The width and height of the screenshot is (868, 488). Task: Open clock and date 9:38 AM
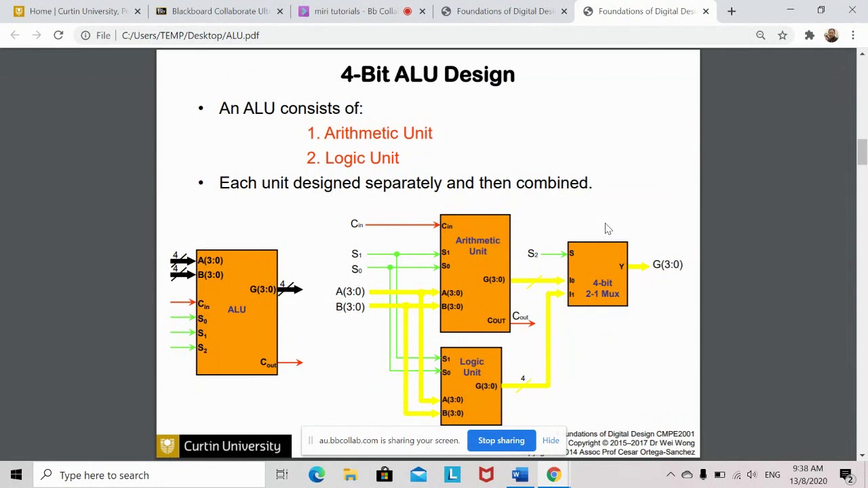(x=808, y=475)
